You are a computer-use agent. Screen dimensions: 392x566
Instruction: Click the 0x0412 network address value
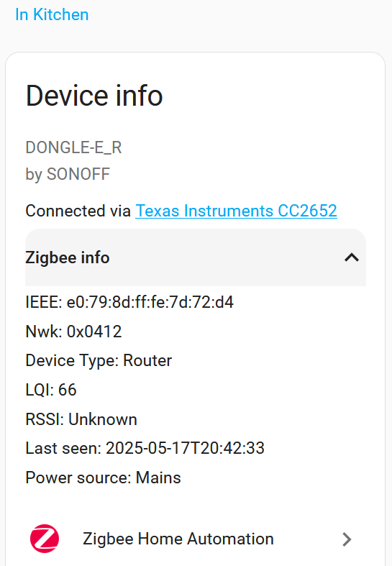(x=94, y=332)
